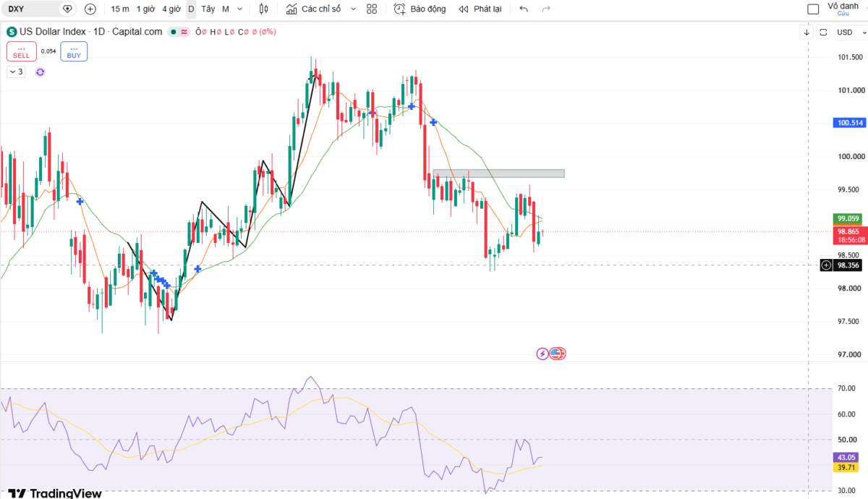Select the M monthly timeframe
Image resolution: width=868 pixels, height=499 pixels.
[x=226, y=9]
